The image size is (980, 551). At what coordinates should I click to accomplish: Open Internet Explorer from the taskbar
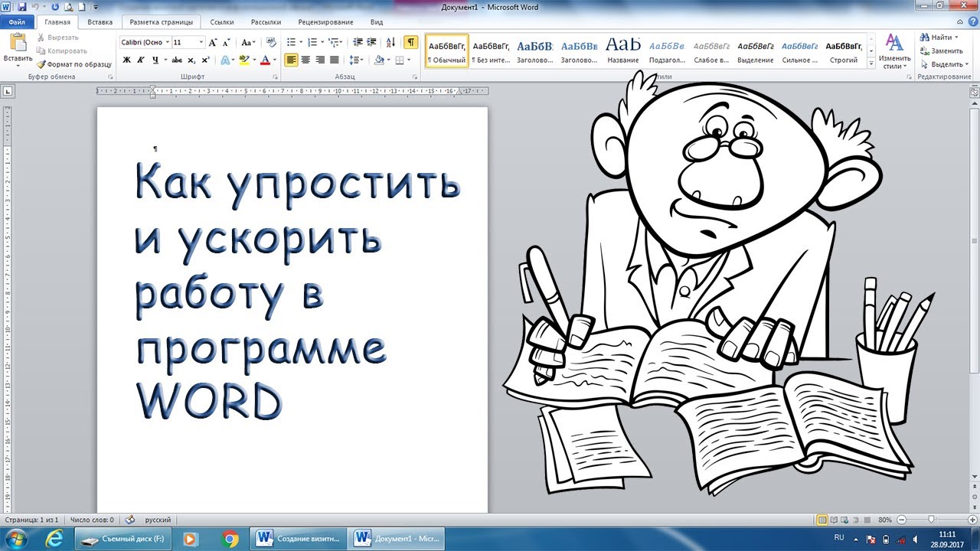pyautogui.click(x=53, y=539)
